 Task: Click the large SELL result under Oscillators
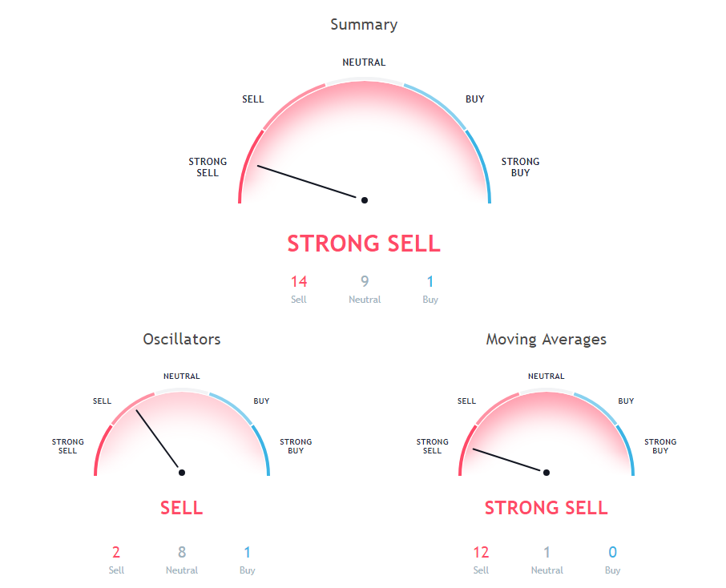[x=181, y=508]
